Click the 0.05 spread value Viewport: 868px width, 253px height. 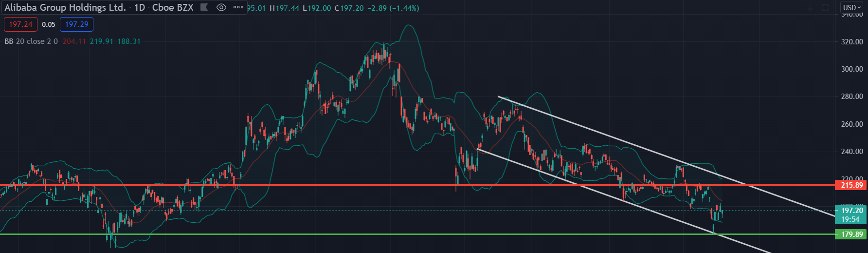coord(49,24)
